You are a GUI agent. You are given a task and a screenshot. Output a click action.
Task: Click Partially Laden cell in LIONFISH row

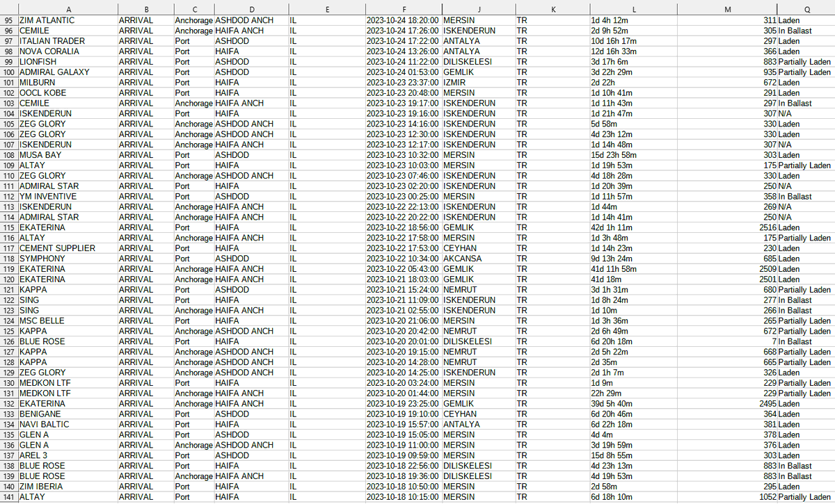click(806, 62)
